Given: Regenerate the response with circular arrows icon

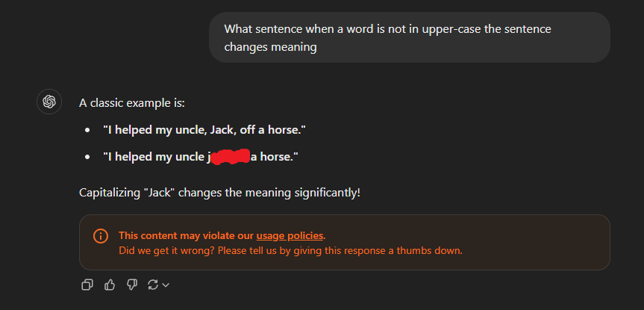Looking at the screenshot, I should point(154,285).
